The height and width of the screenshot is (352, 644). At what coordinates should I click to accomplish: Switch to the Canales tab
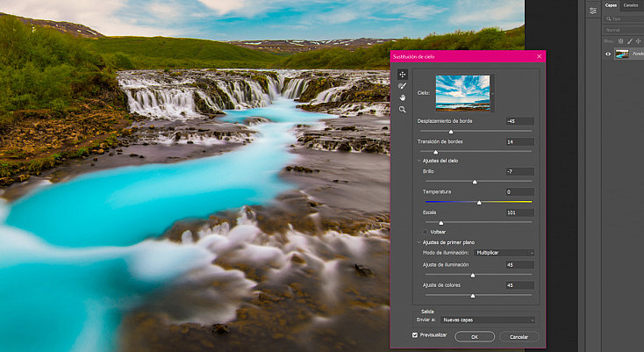[631, 5]
